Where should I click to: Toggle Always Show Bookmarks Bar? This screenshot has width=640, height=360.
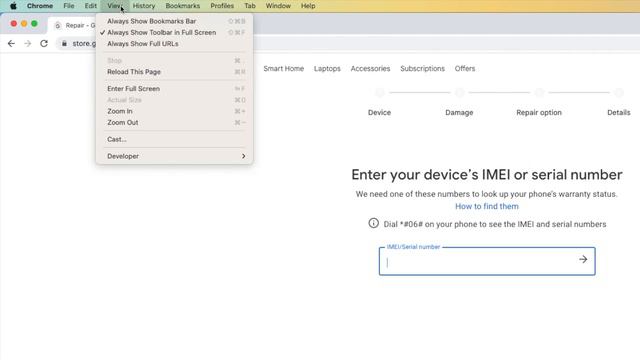tap(174, 21)
